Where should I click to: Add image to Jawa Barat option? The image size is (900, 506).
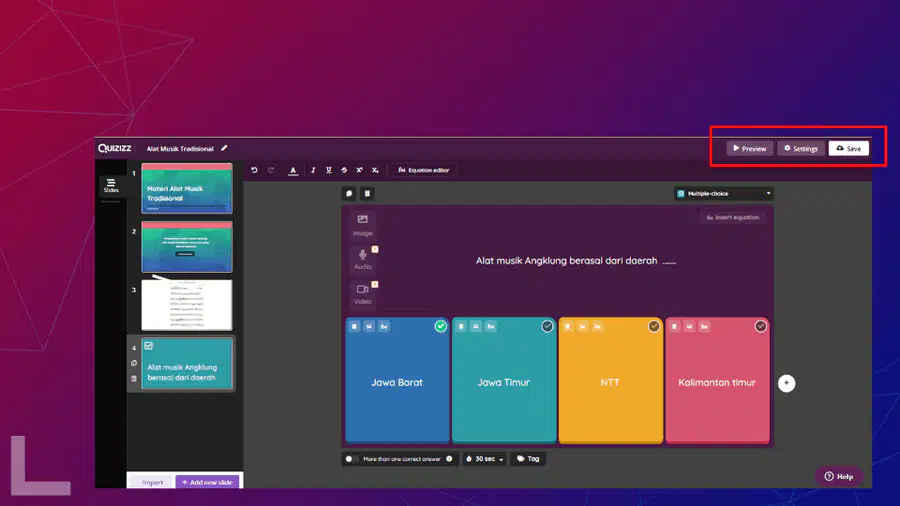tap(369, 326)
